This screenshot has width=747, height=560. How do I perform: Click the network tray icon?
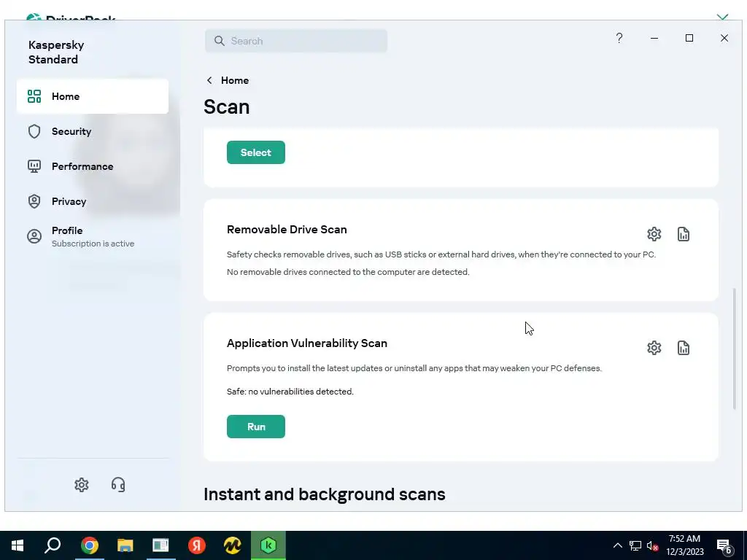(635, 545)
